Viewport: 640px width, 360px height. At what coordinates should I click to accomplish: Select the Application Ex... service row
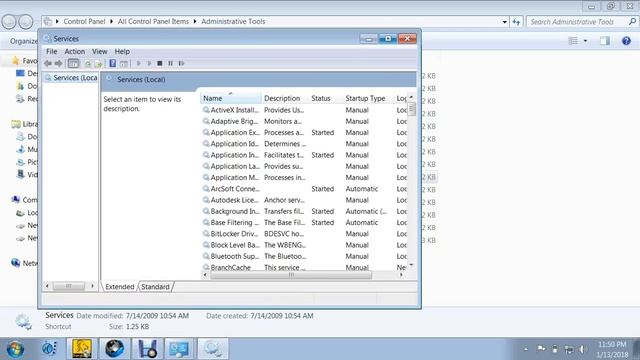[x=304, y=132]
